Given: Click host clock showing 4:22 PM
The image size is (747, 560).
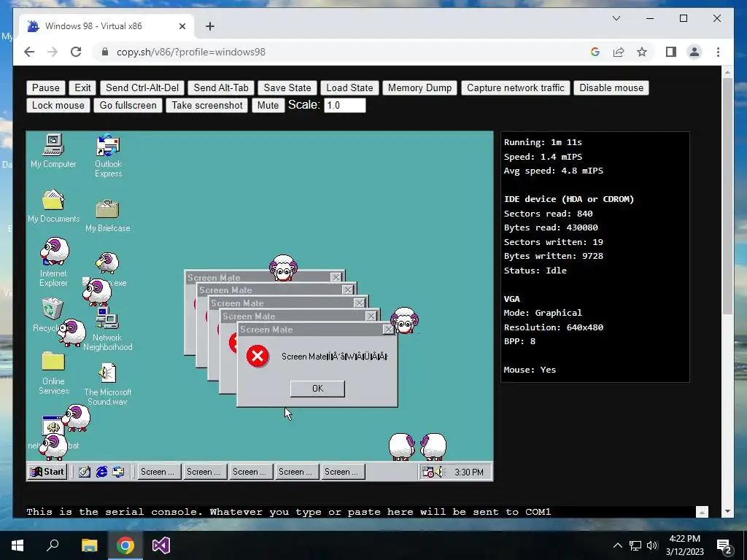Looking at the screenshot, I should (x=684, y=539).
